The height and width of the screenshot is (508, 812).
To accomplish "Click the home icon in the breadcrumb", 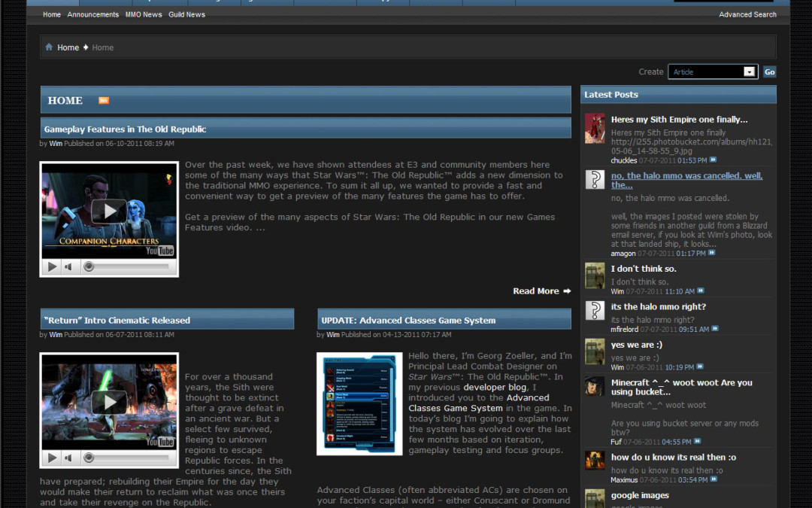I will (x=49, y=47).
